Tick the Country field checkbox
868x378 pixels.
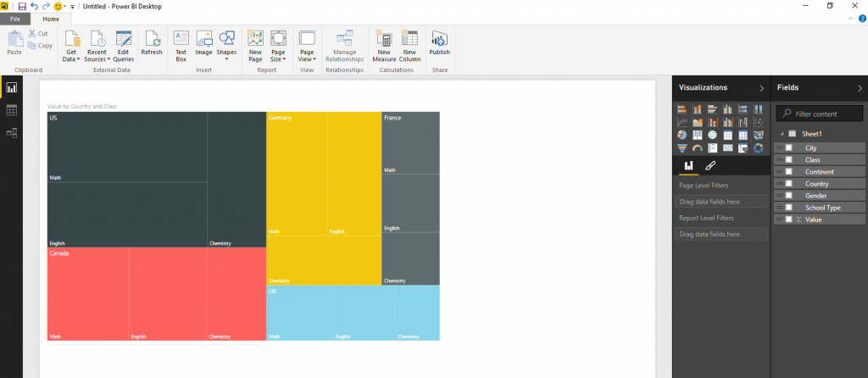coord(789,184)
